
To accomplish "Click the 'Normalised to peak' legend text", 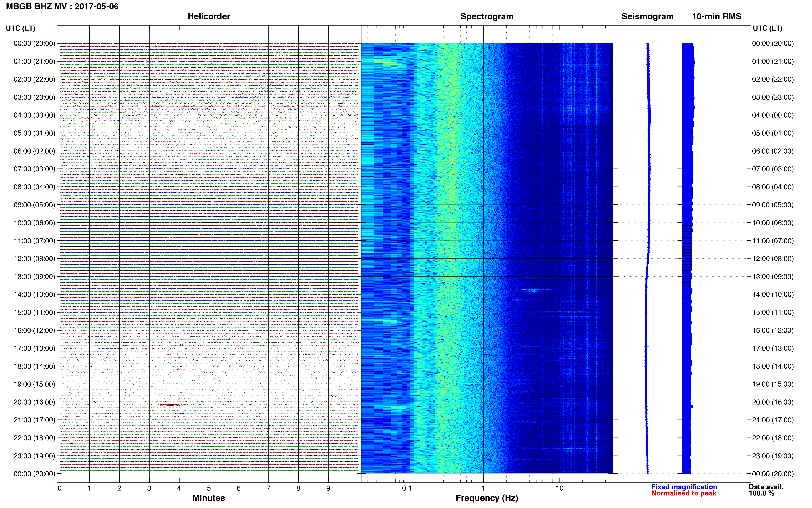I will [x=684, y=493].
